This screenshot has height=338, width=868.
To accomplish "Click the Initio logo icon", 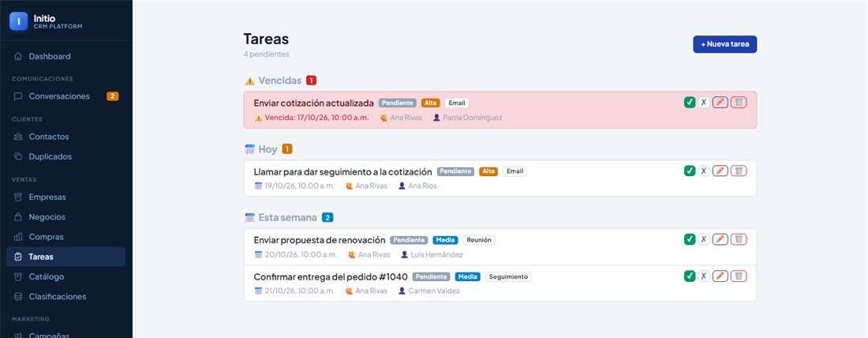I will pyautogui.click(x=19, y=21).
